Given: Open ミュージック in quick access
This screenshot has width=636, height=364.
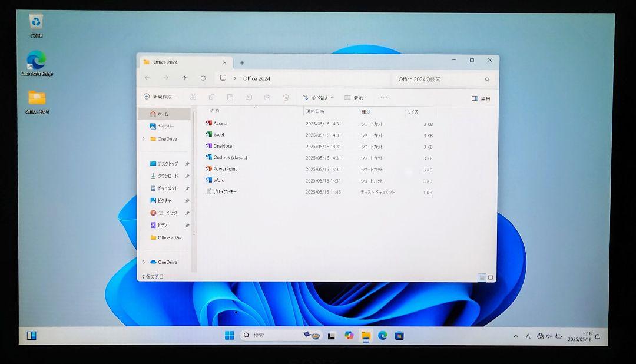Looking at the screenshot, I should point(164,213).
